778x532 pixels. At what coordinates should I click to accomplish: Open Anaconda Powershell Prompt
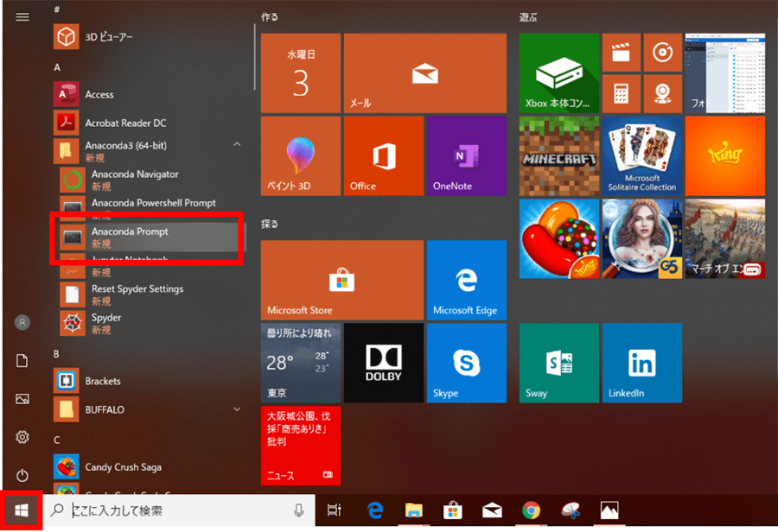149,205
